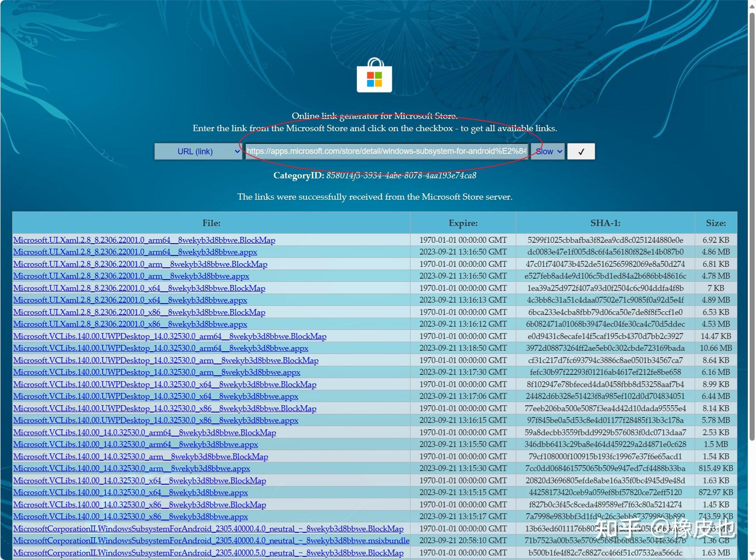The width and height of the screenshot is (756, 560).
Task: Click the Expire: column header
Action: pos(463,223)
